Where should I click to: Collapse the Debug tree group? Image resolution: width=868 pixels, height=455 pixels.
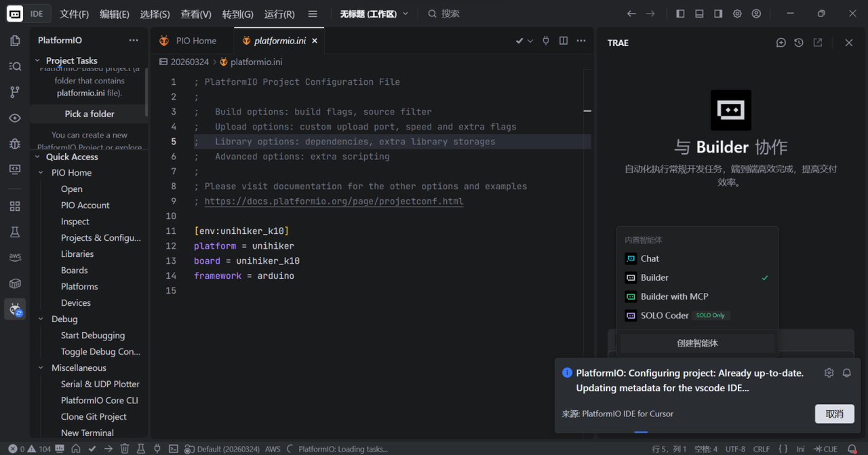[x=41, y=319]
